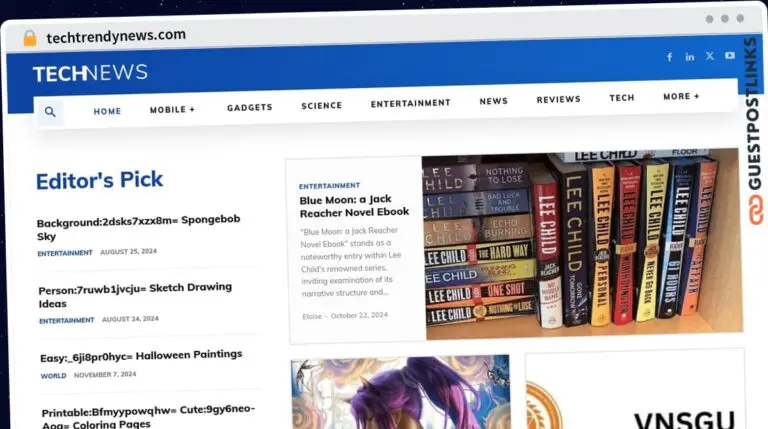Open the Halloween Paintings article

[x=141, y=355]
